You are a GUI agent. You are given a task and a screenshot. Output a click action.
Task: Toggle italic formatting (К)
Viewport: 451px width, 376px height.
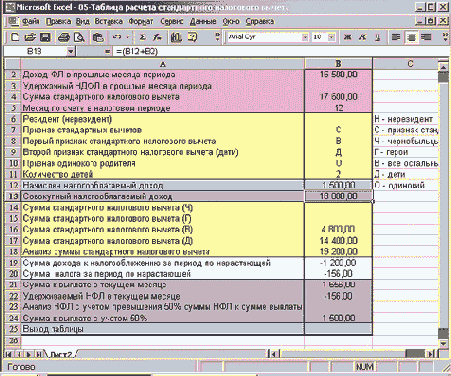363,37
